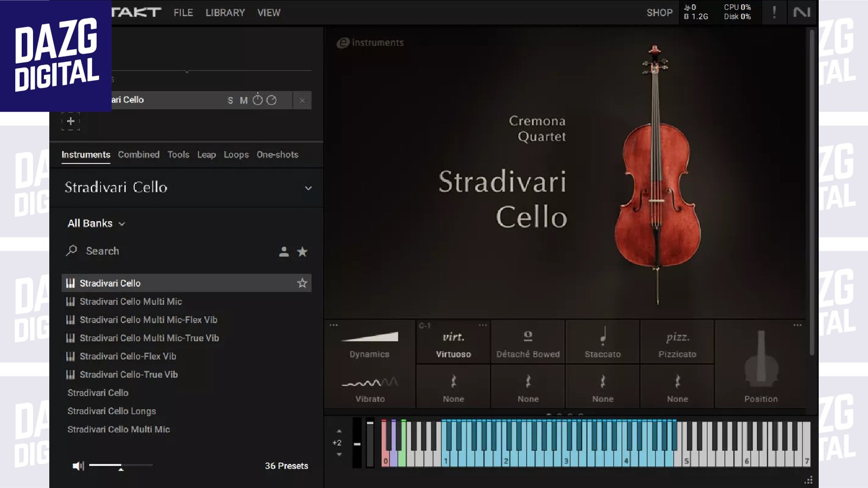The image size is (868, 488).
Task: Click the magnifier search icon
Action: pos(72,251)
